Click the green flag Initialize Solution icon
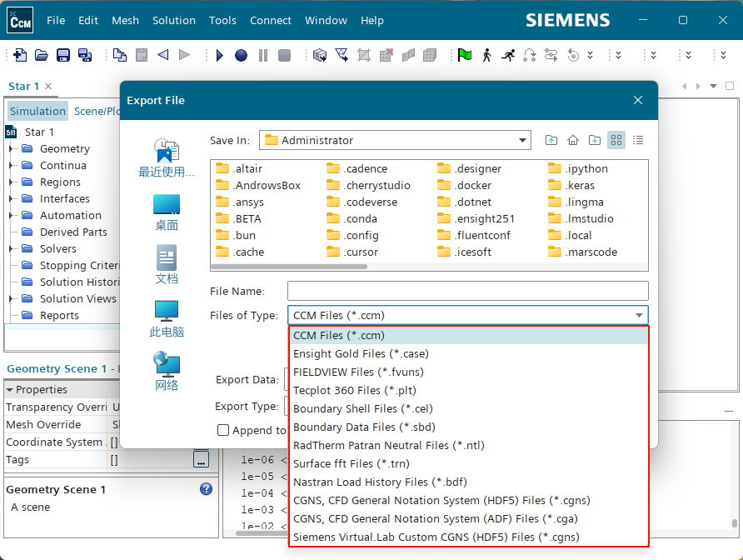Screen dimensions: 743x560 465,55
